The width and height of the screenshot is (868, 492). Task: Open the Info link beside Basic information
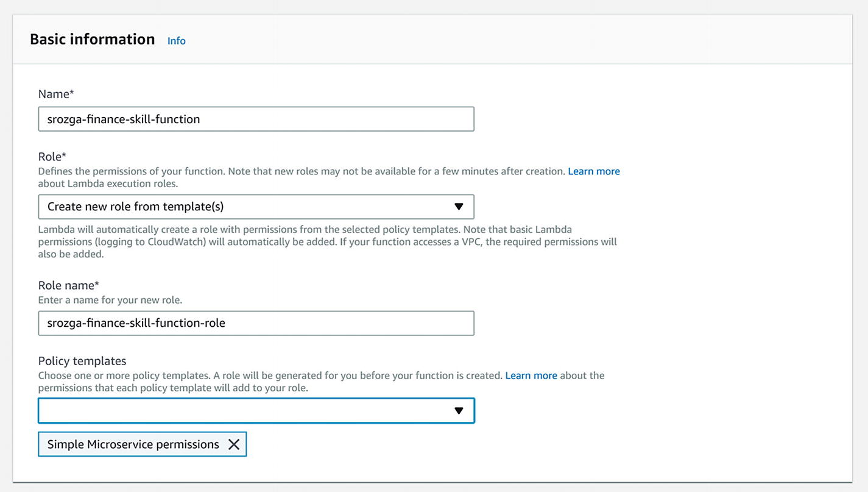click(177, 41)
